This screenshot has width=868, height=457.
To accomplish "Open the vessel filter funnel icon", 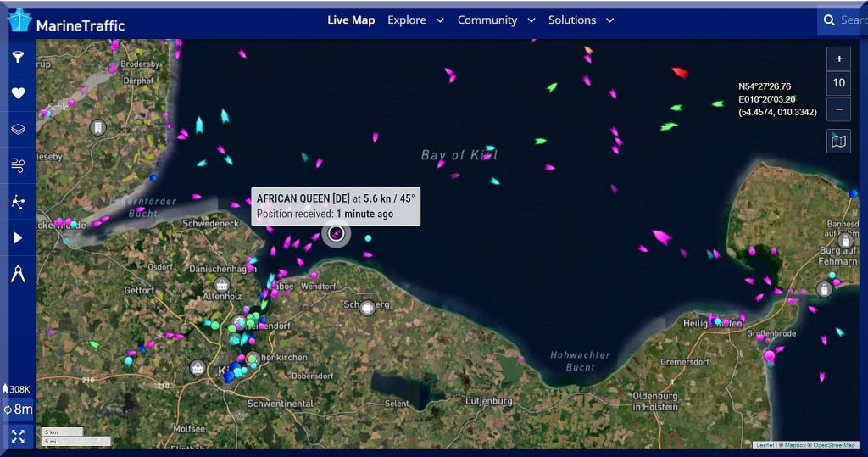I will click(x=19, y=57).
